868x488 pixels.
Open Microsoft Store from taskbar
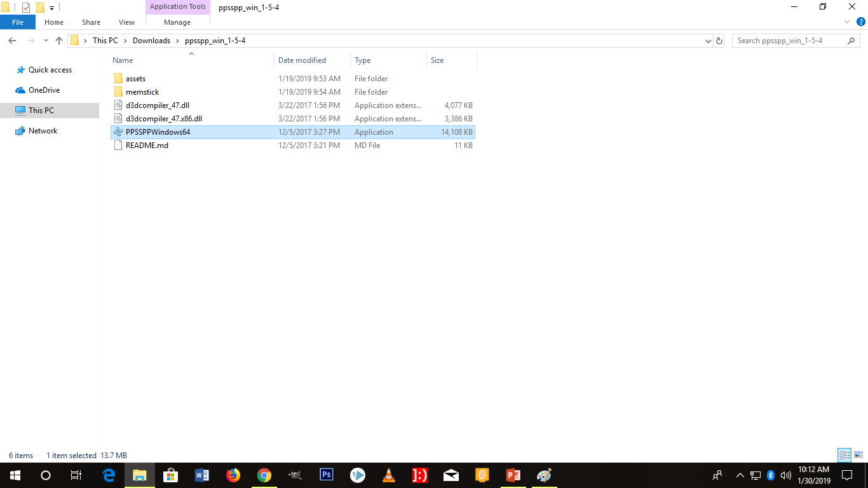(x=170, y=475)
